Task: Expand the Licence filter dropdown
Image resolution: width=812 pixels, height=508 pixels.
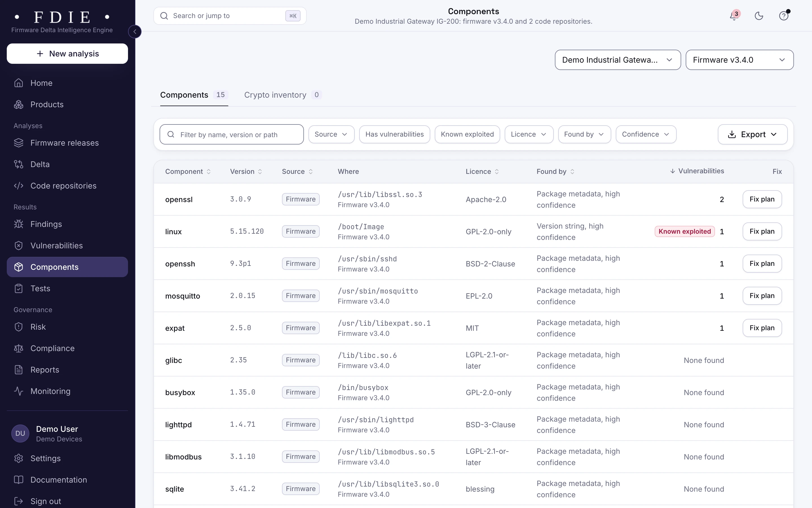Action: [529, 134]
